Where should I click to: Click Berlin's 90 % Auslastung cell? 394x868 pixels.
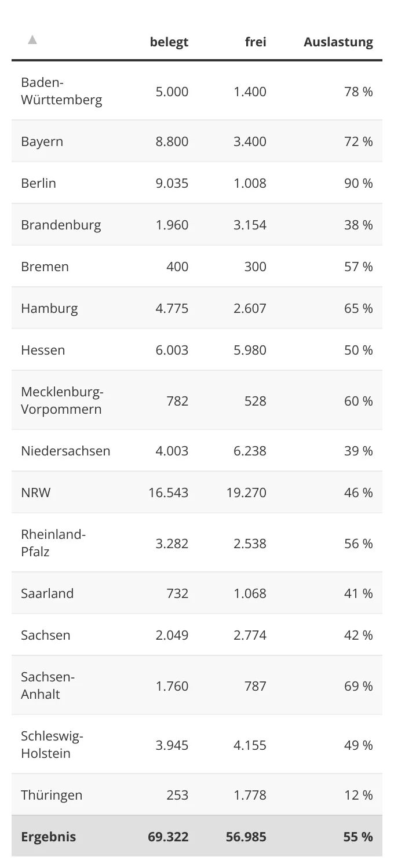coord(358,184)
